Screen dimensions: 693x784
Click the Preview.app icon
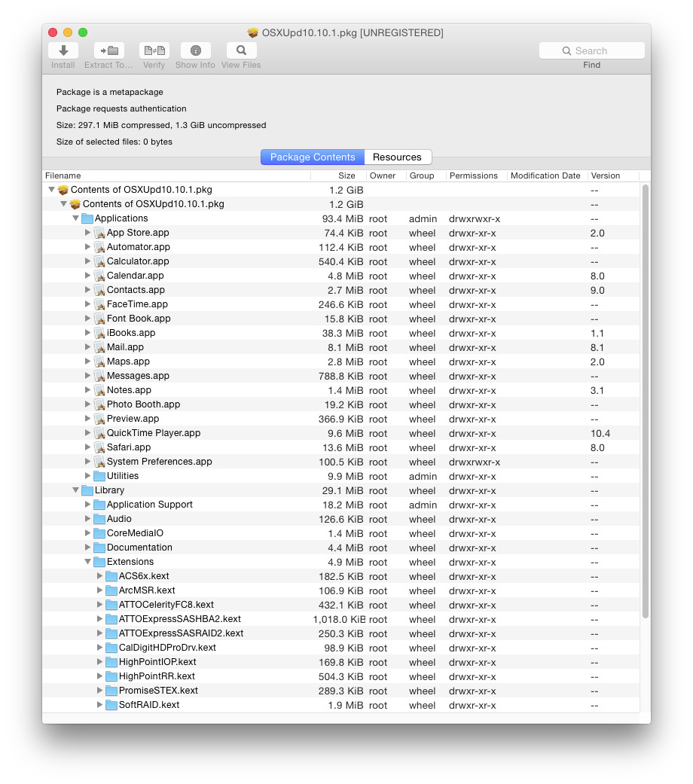point(99,419)
